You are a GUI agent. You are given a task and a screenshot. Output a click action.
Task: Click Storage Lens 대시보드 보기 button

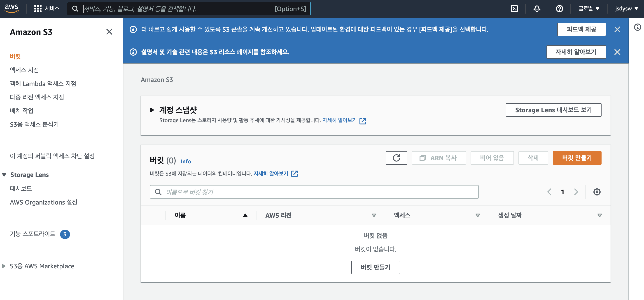coord(553,110)
